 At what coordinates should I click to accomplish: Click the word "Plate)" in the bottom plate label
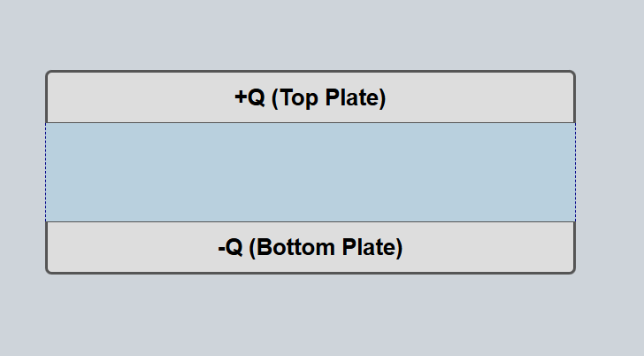click(372, 247)
